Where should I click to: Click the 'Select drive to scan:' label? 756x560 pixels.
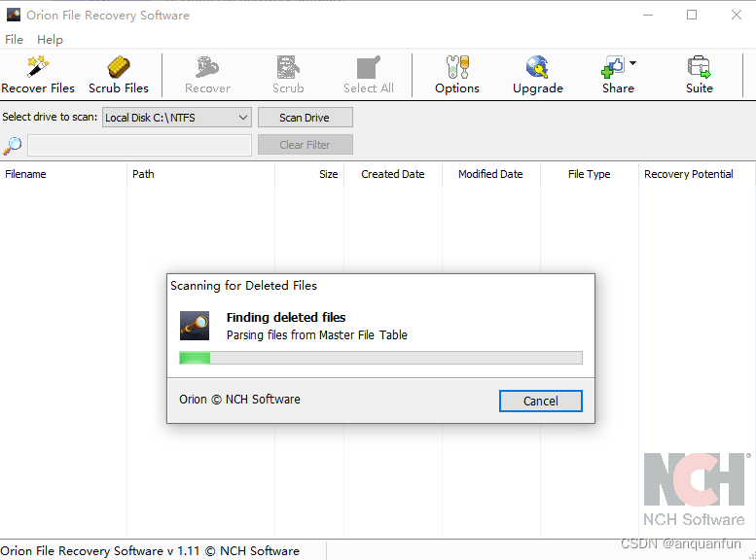50,117
